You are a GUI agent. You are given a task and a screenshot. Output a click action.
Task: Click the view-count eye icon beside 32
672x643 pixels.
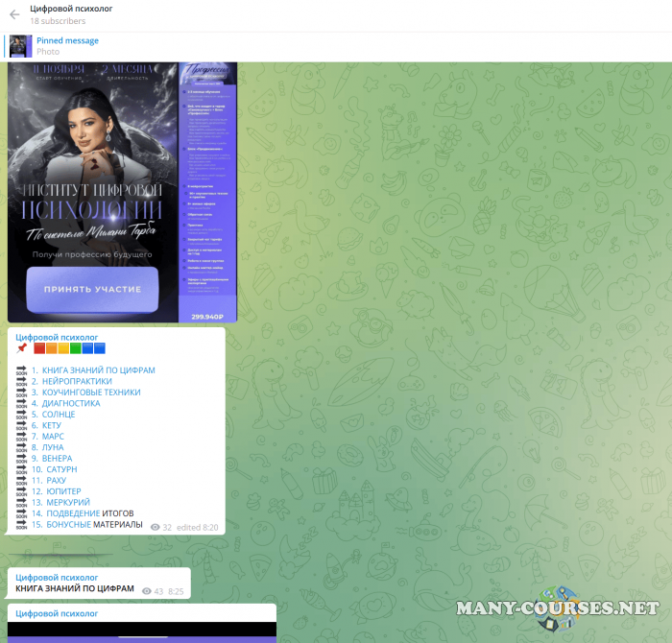point(155,527)
